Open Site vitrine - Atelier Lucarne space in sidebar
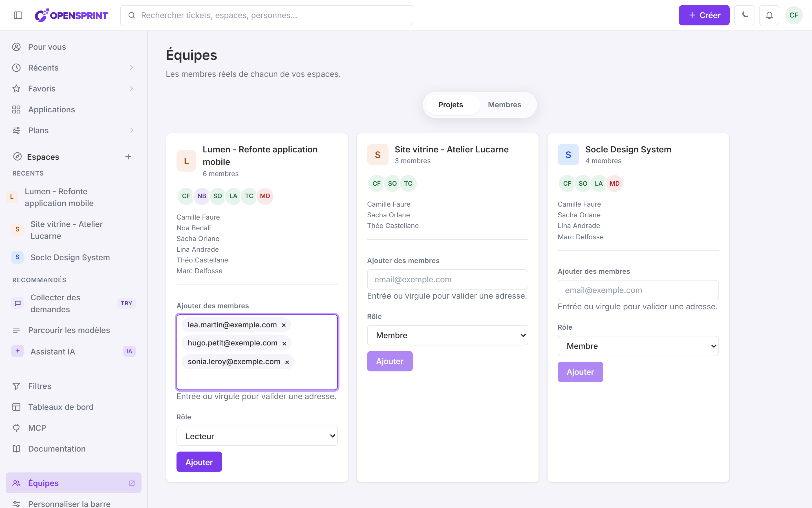812x508 pixels. [x=74, y=230]
